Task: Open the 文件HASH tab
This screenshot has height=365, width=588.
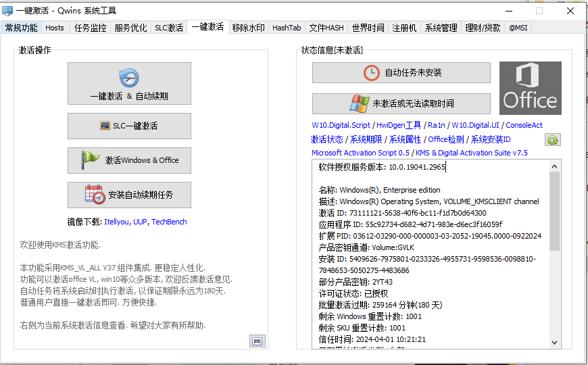Action: (x=326, y=28)
